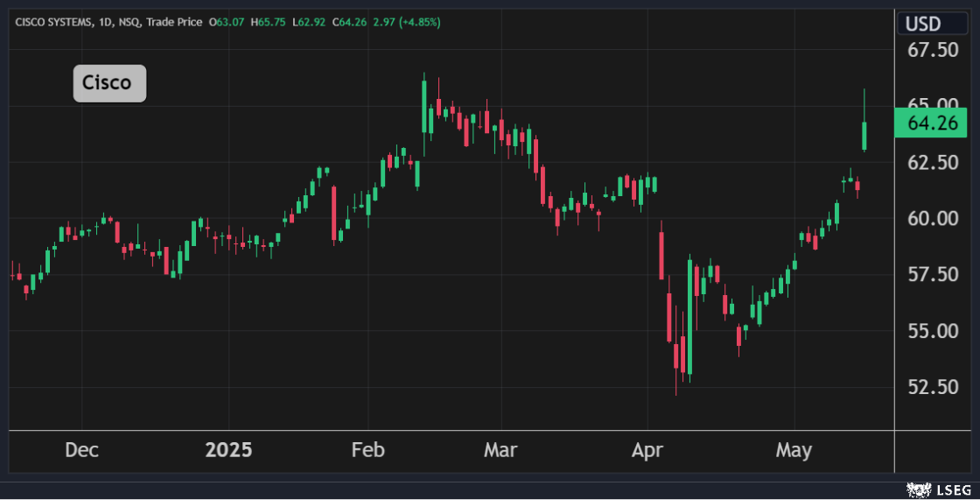Click the latest green candle in May

[x=864, y=136]
